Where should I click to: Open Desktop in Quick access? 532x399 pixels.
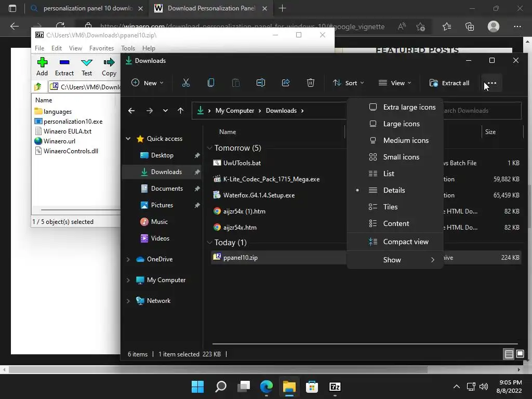[162, 155]
